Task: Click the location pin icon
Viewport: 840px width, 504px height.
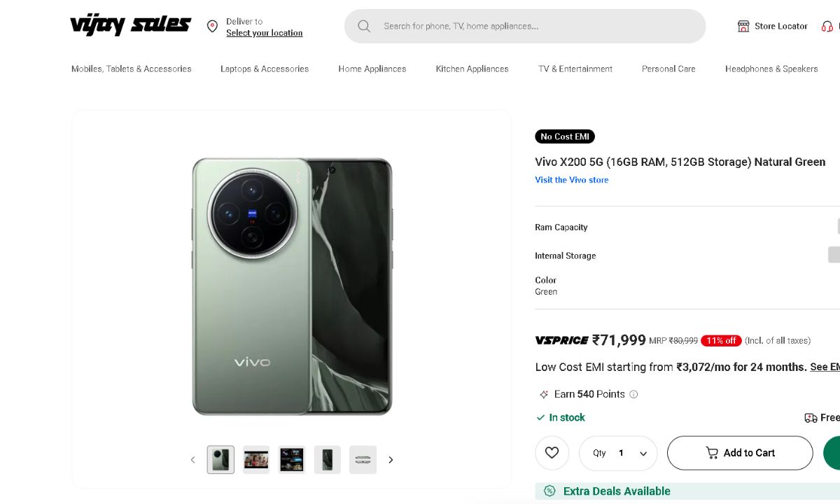Action: [x=212, y=27]
